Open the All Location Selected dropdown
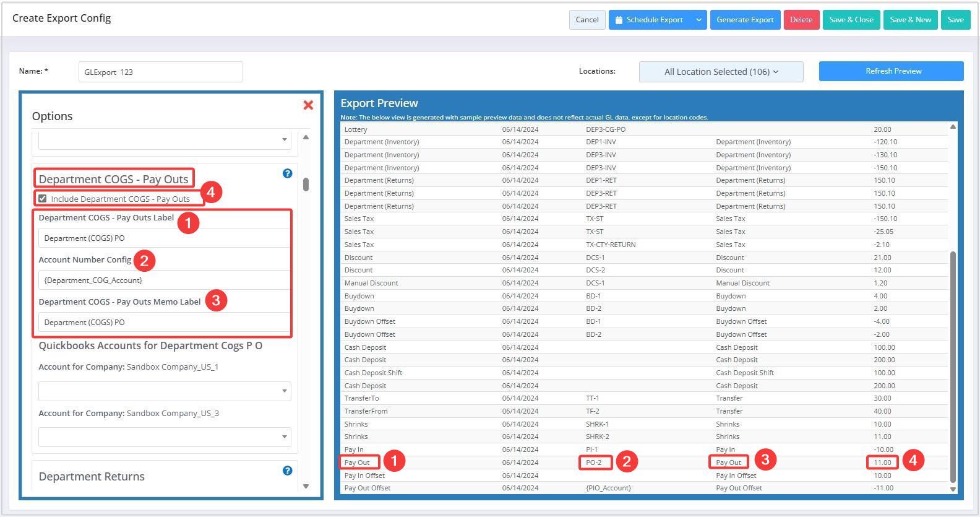Viewport: 980px width, 517px height. point(721,72)
